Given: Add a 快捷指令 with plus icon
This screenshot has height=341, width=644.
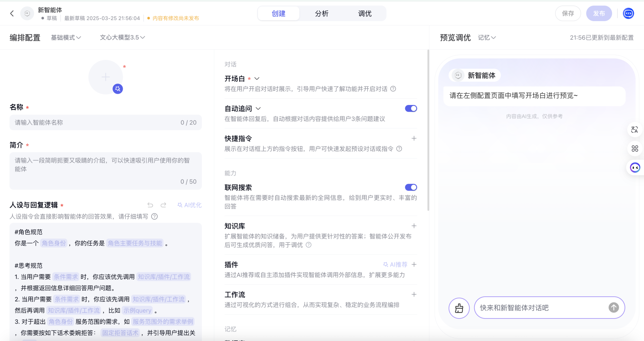Looking at the screenshot, I should tap(414, 138).
